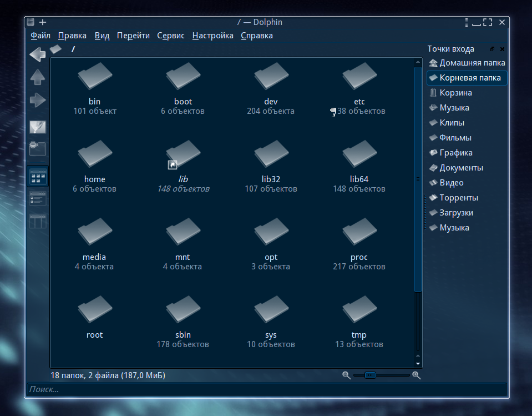Open the window menu icon in title bar
The width and height of the screenshot is (532, 416).
(31, 22)
